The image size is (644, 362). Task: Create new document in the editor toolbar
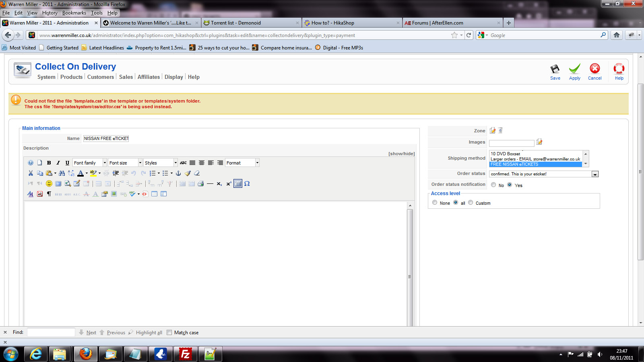point(39,163)
